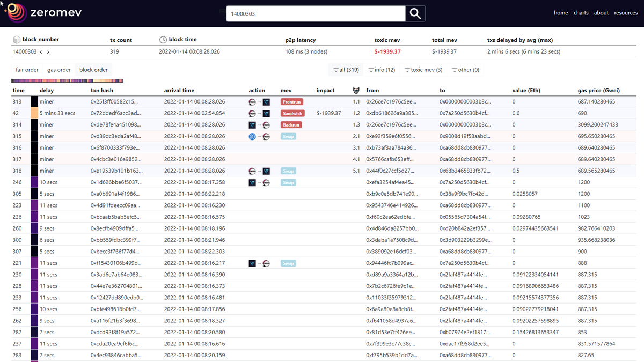The width and height of the screenshot is (644, 362).
Task: Click to address 0xdac17f958d2ee5...
Action: pos(464,344)
